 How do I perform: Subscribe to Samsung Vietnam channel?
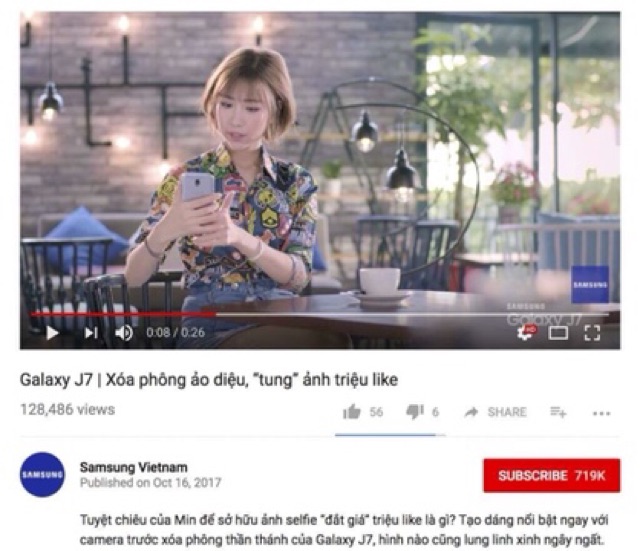[x=552, y=475]
